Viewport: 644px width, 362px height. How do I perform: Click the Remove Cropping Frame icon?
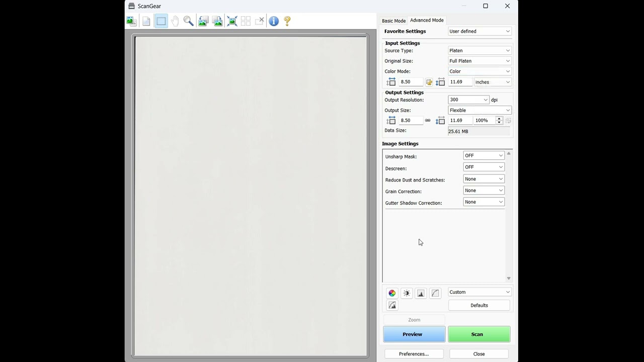pos(260,21)
